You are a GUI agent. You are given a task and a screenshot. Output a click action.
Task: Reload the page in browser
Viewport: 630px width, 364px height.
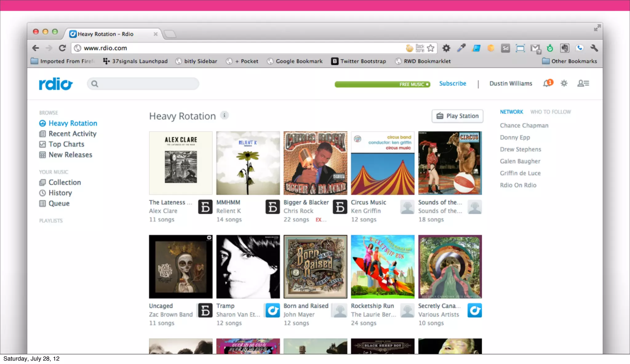62,48
